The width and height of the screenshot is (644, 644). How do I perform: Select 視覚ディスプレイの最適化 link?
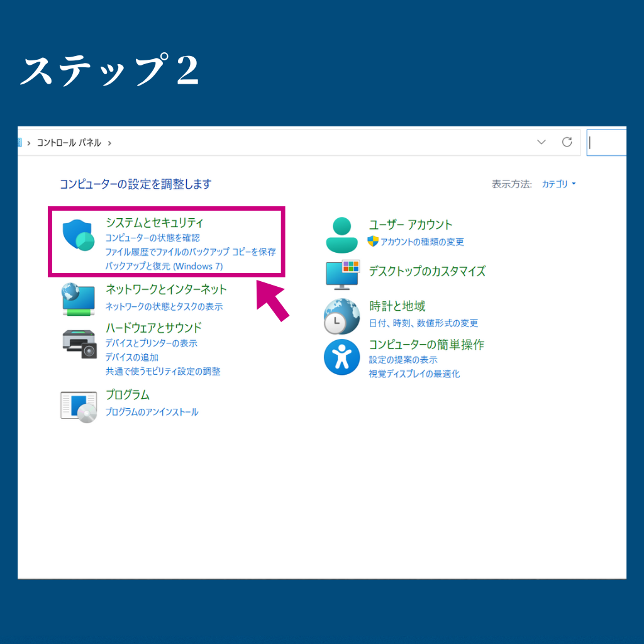point(414,374)
